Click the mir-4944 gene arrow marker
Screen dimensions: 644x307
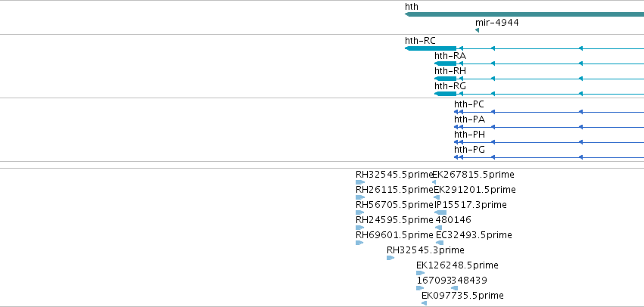[x=477, y=30]
